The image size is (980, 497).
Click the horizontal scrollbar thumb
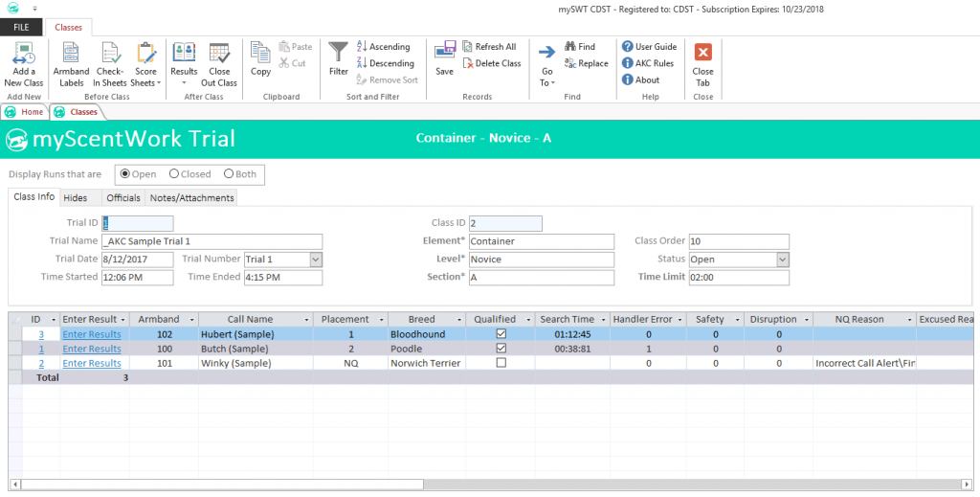222,485
